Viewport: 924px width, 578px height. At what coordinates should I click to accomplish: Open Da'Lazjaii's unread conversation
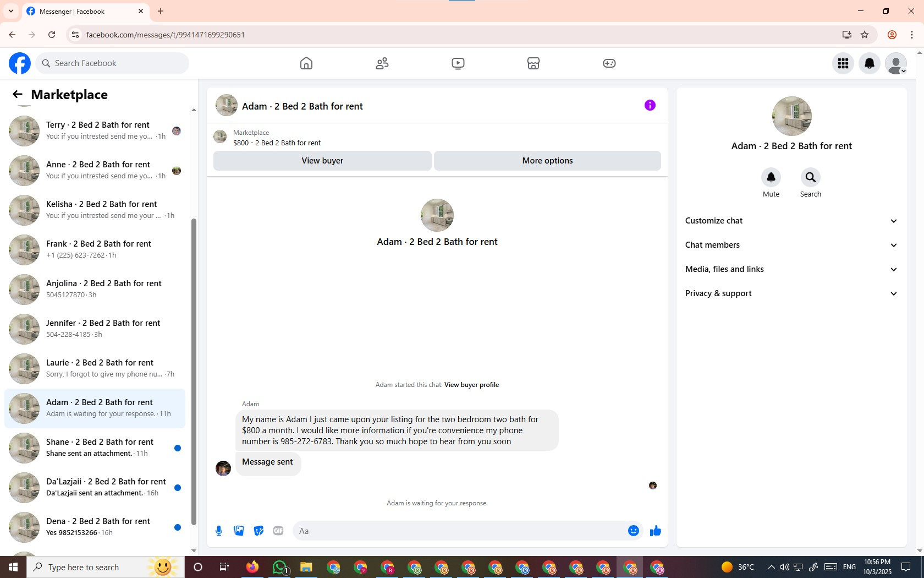[x=95, y=488]
